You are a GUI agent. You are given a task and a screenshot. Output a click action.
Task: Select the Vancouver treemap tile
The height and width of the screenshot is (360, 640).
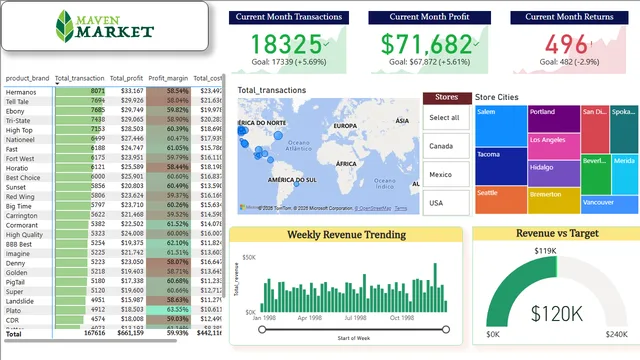pyautogui.click(x=610, y=205)
